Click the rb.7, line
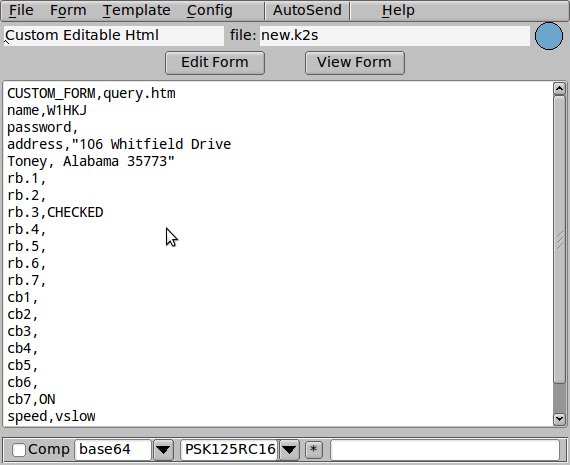570x465 pixels. tap(27, 280)
